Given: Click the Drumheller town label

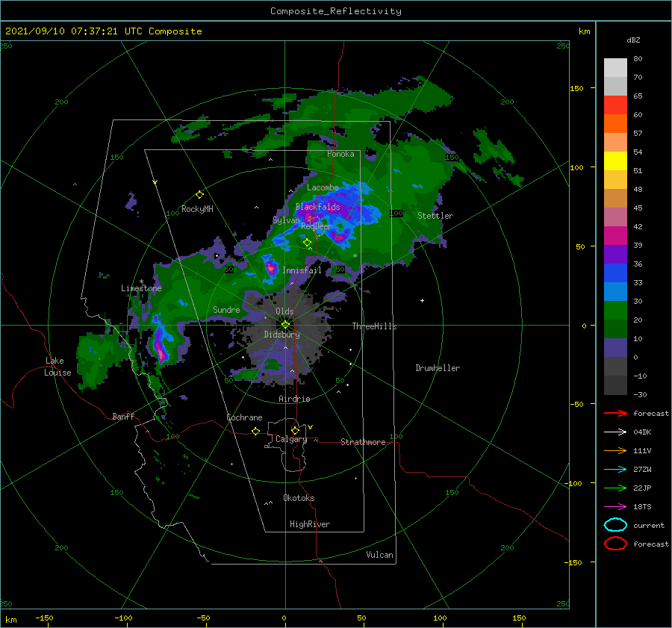Looking at the screenshot, I should (x=438, y=368).
